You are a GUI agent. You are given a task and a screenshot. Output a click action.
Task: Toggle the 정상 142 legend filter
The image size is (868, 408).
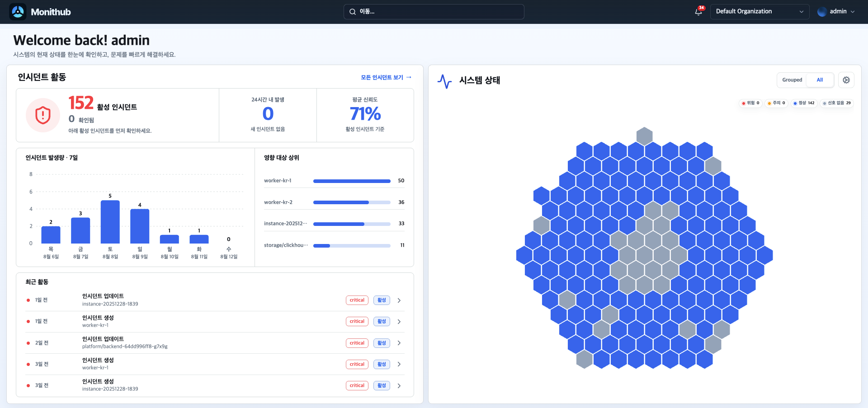[x=804, y=103]
